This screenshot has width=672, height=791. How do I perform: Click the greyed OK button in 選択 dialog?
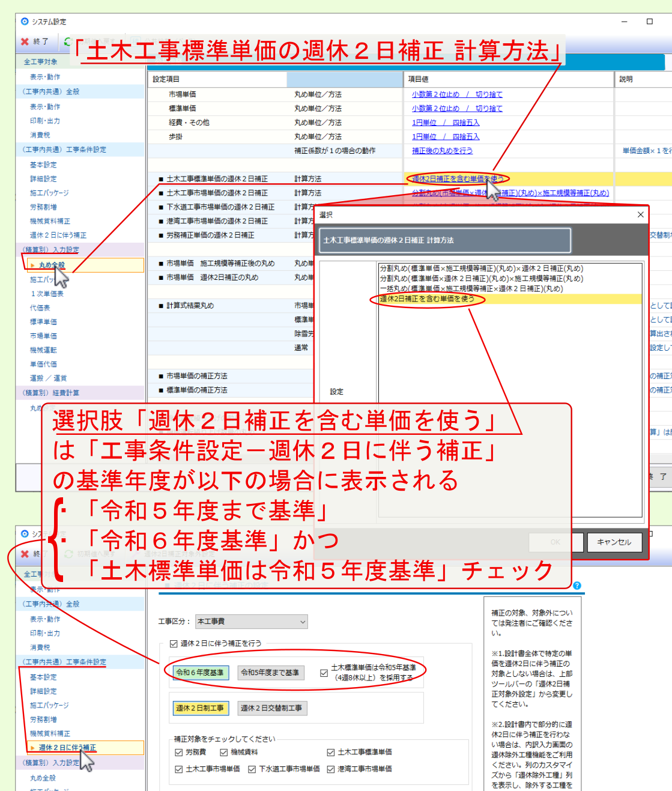pyautogui.click(x=555, y=542)
